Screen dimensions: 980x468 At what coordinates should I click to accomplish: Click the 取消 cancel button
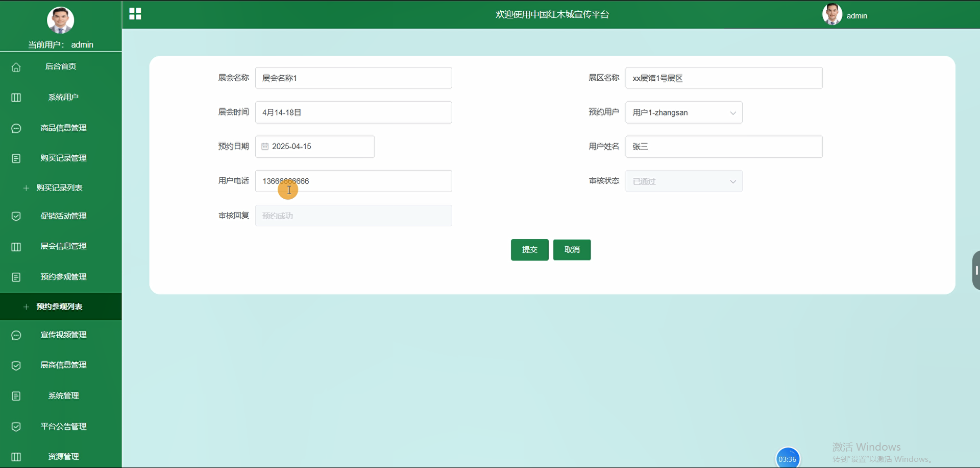click(x=572, y=250)
